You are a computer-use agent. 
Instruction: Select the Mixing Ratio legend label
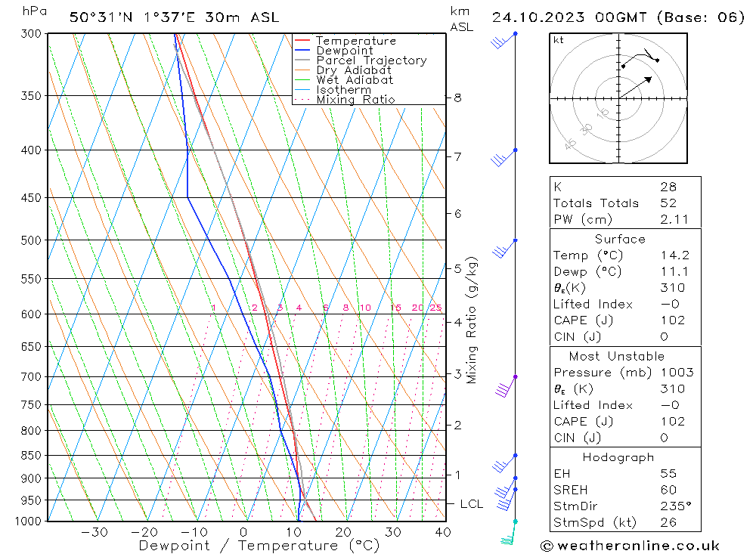pos(355,100)
